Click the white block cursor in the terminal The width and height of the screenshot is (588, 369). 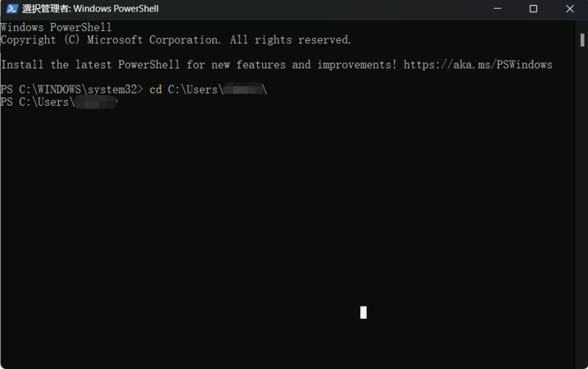tap(363, 312)
